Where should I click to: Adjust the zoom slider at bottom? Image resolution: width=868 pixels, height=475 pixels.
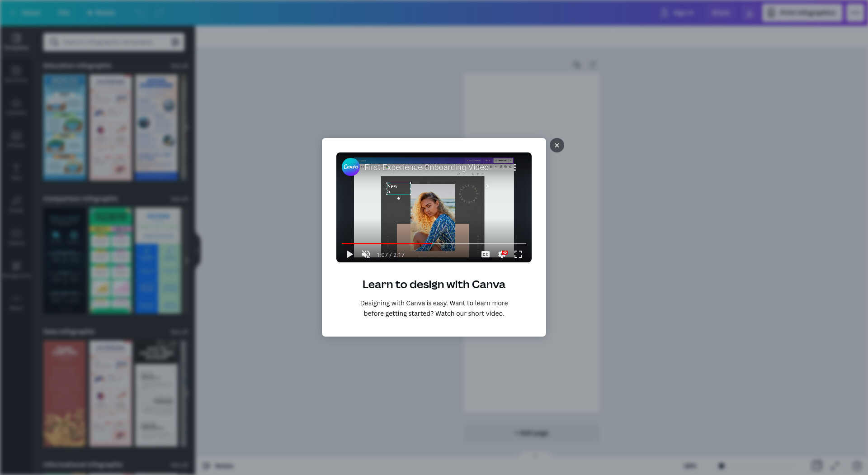722,465
